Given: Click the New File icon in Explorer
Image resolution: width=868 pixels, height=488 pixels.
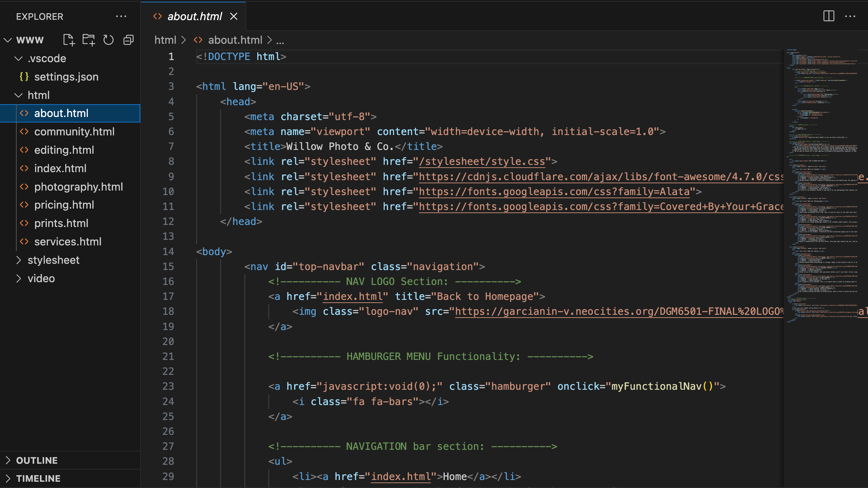Looking at the screenshot, I should pyautogui.click(x=69, y=40).
